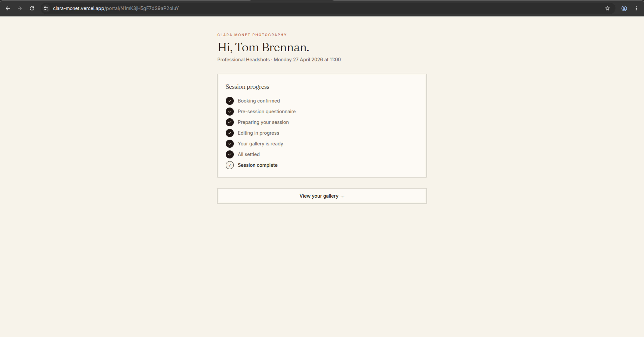Bookmark this page with the star icon

tap(607, 9)
